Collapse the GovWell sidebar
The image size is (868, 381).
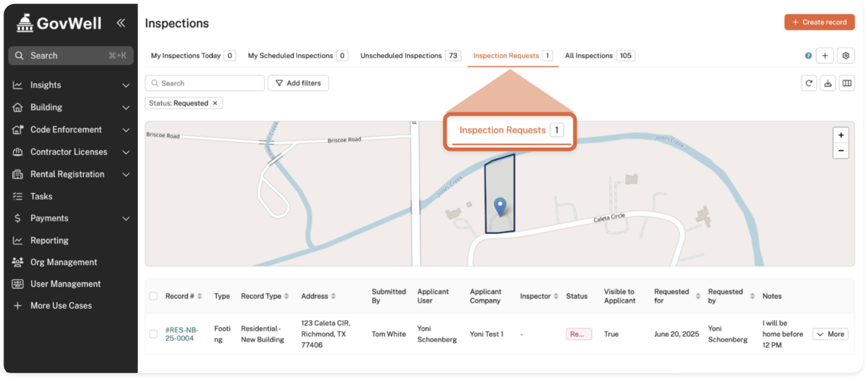pos(121,23)
